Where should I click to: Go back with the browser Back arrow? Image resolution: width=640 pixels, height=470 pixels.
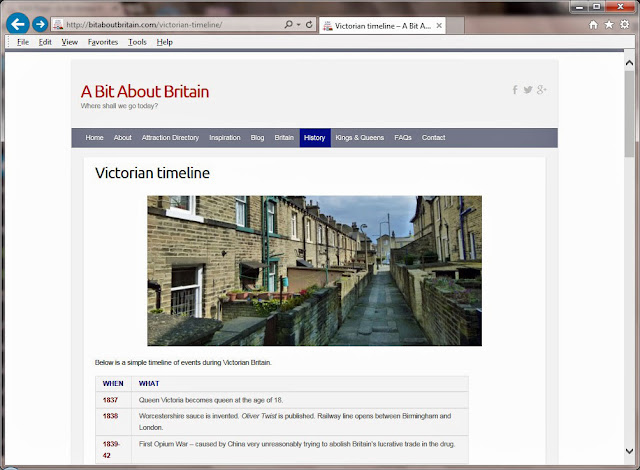[18, 24]
